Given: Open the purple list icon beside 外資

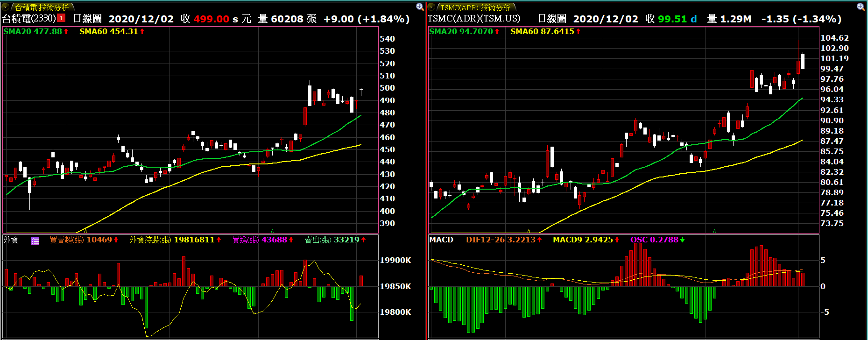Looking at the screenshot, I should 35,241.
